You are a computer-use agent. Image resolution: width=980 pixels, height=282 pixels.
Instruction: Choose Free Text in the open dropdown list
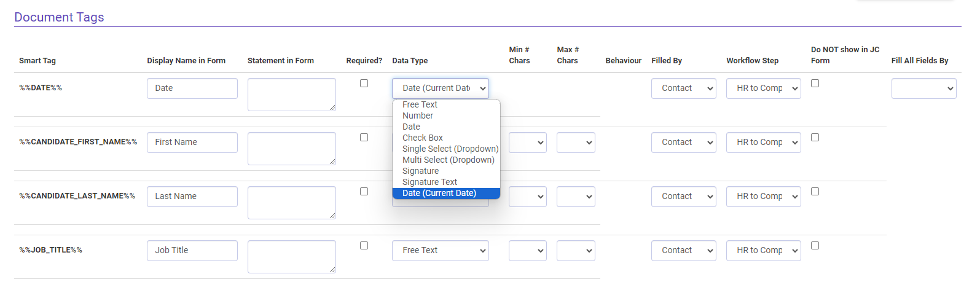[x=446, y=104]
